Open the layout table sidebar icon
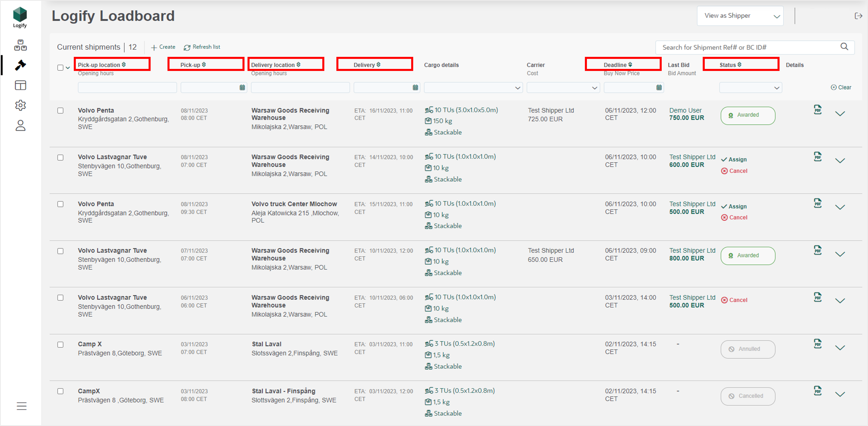Viewport: 868px width, 426px height. point(20,85)
